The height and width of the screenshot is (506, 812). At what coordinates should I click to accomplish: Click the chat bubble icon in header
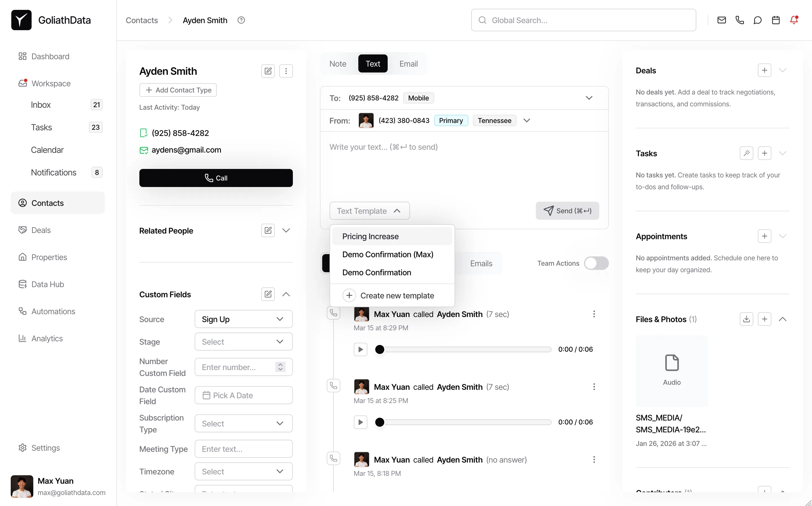click(758, 20)
